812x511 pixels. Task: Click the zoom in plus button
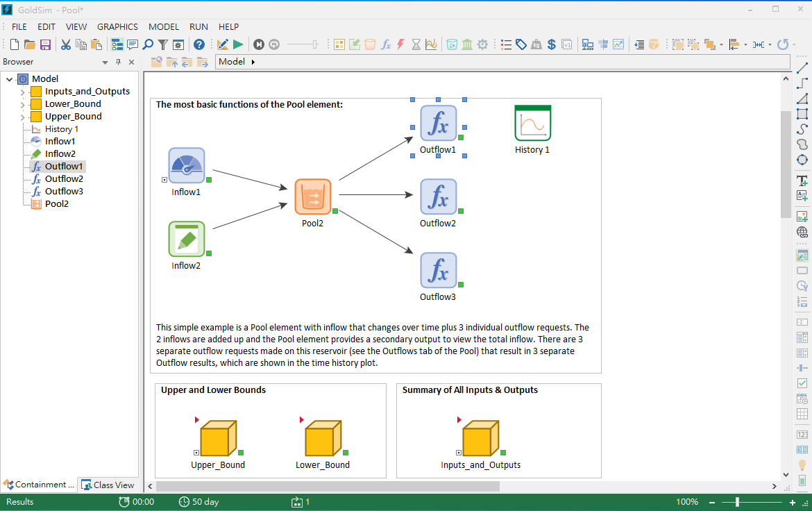coord(793,502)
